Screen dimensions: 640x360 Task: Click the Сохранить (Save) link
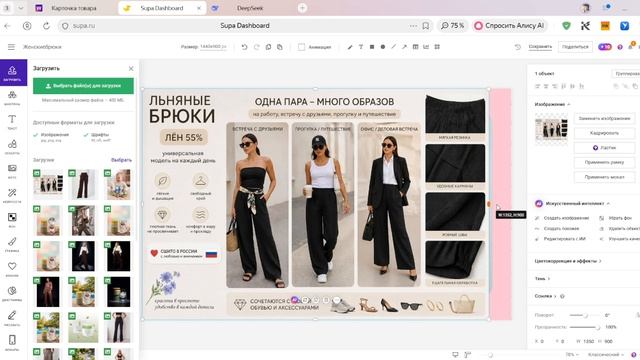click(x=540, y=47)
